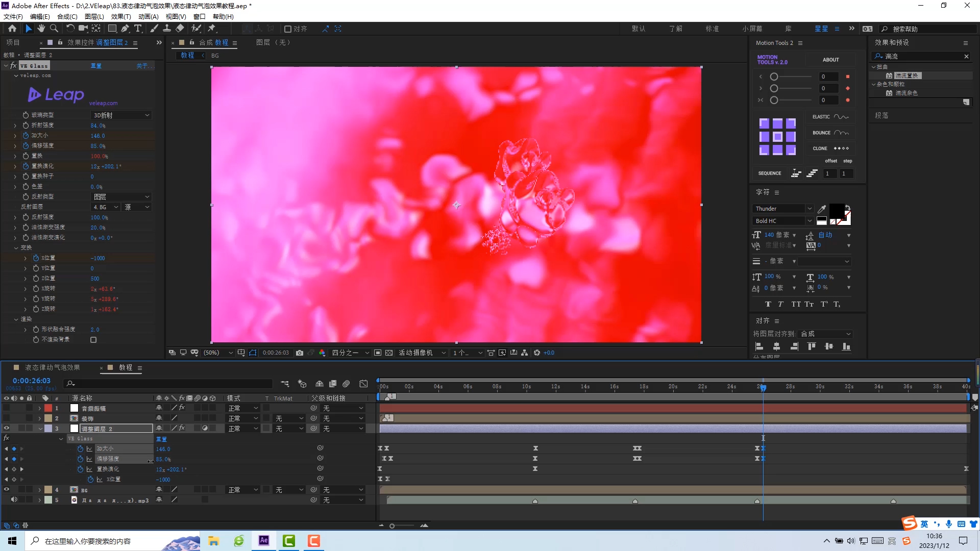
Task: Toggle fx switch on 调整图层 2 layer
Action: 182,429
